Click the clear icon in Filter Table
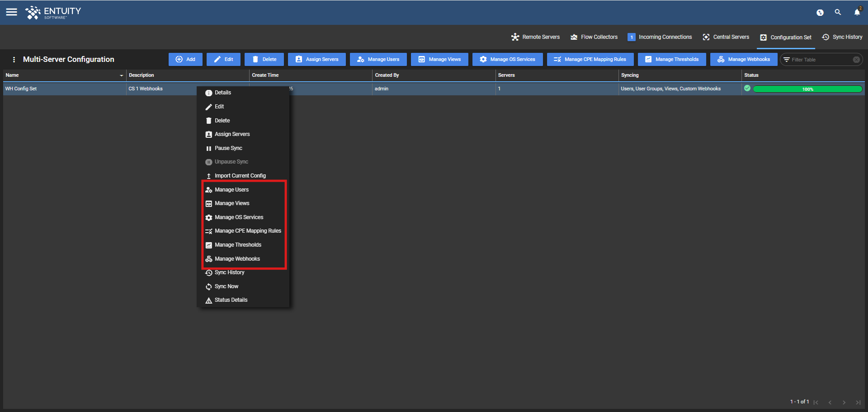Viewport: 868px width, 412px height. [856, 60]
